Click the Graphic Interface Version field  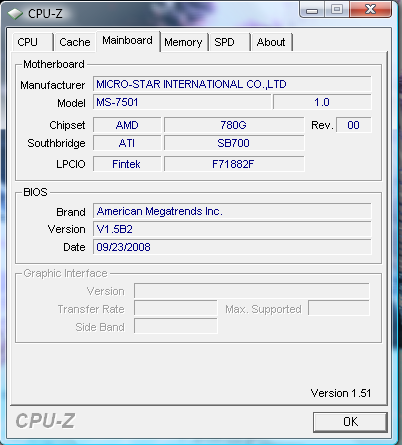coord(252,291)
